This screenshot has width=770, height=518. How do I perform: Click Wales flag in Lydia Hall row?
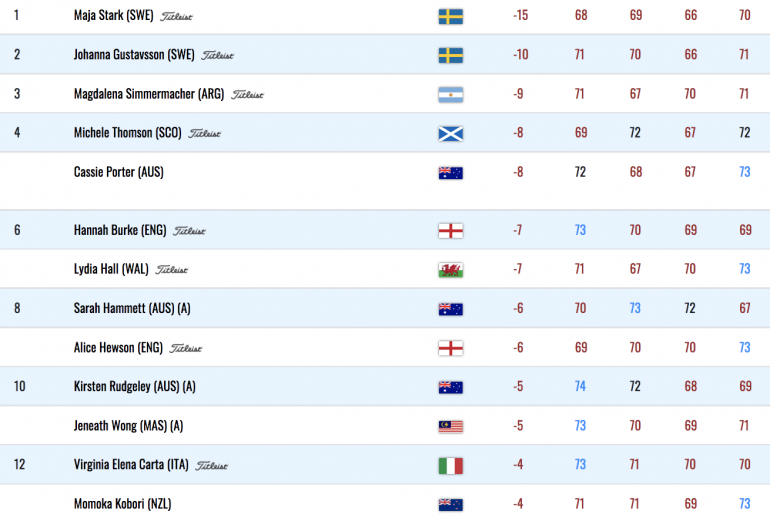pos(450,270)
